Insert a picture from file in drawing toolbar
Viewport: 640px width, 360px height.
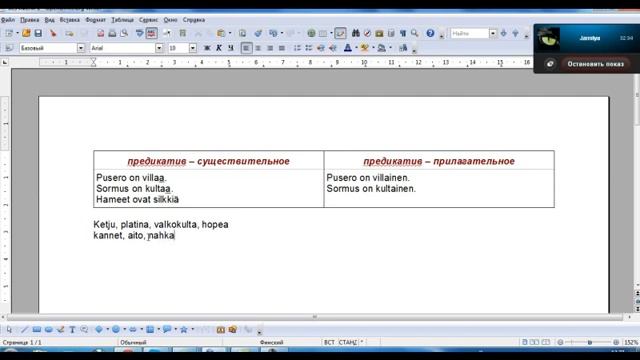pyautogui.click(x=233, y=330)
